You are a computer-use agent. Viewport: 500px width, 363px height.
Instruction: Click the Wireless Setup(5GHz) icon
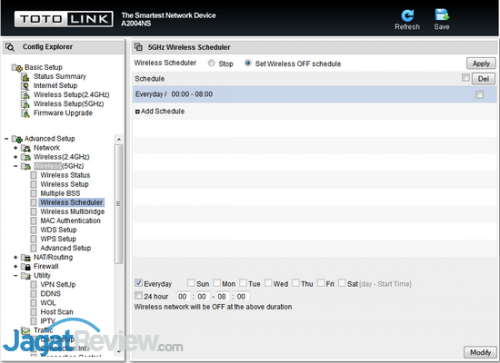pyautogui.click(x=25, y=104)
